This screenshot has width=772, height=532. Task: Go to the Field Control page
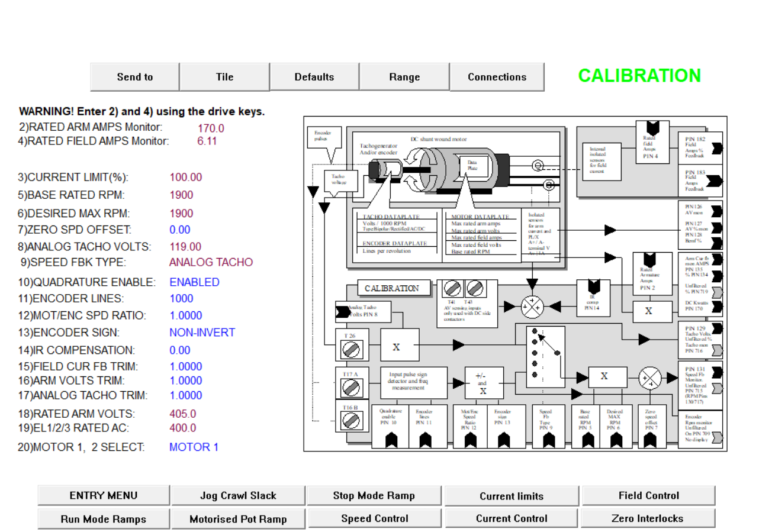click(648, 496)
